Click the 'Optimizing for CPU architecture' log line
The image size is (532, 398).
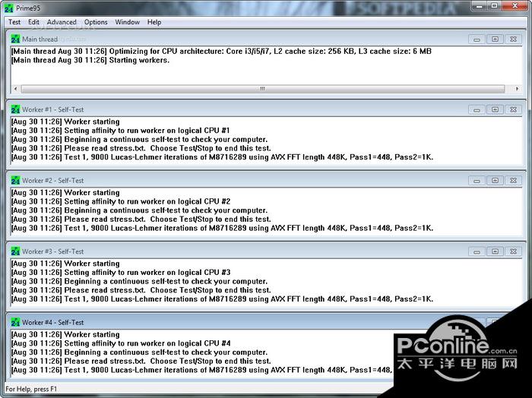pos(221,51)
